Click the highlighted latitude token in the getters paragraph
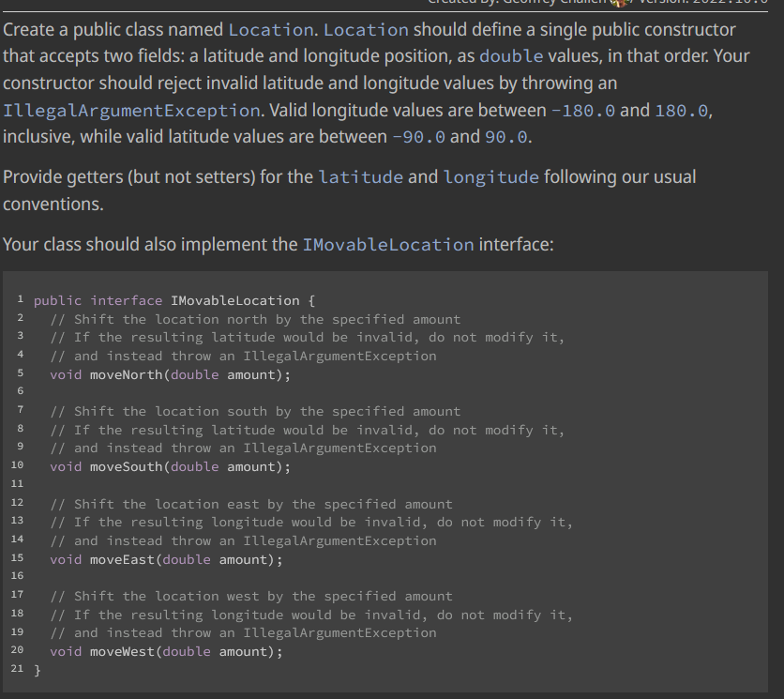 (x=361, y=175)
